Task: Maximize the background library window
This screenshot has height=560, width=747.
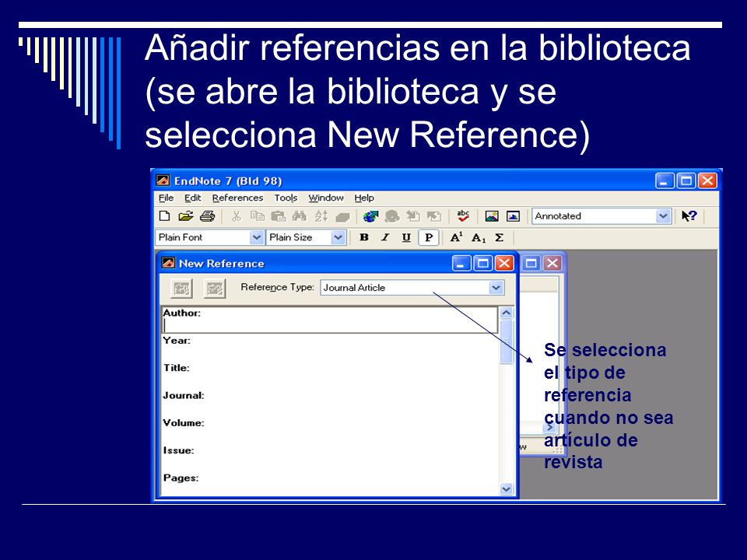Action: coord(531,264)
